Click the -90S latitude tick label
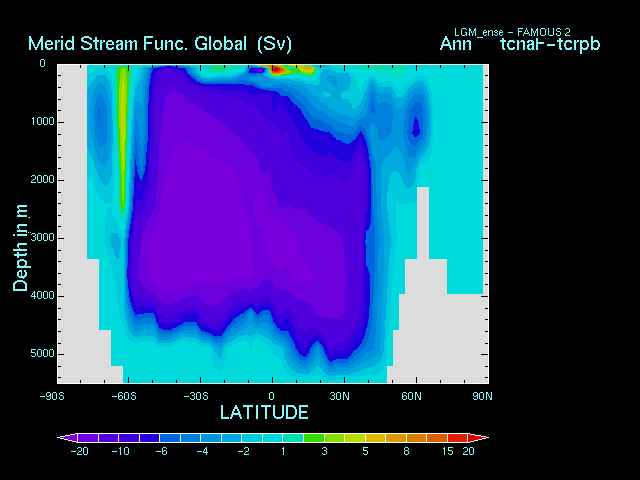The height and width of the screenshot is (480, 640). 52,396
